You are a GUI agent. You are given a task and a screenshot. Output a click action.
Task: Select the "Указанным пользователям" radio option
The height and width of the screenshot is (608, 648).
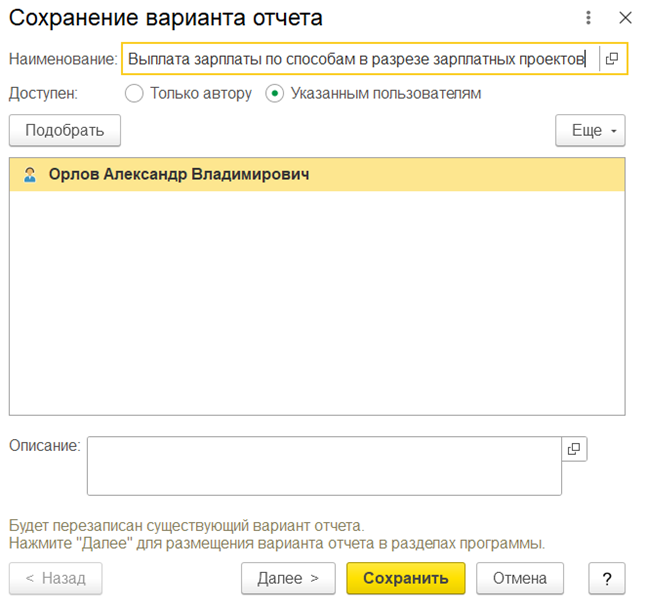coord(275,94)
